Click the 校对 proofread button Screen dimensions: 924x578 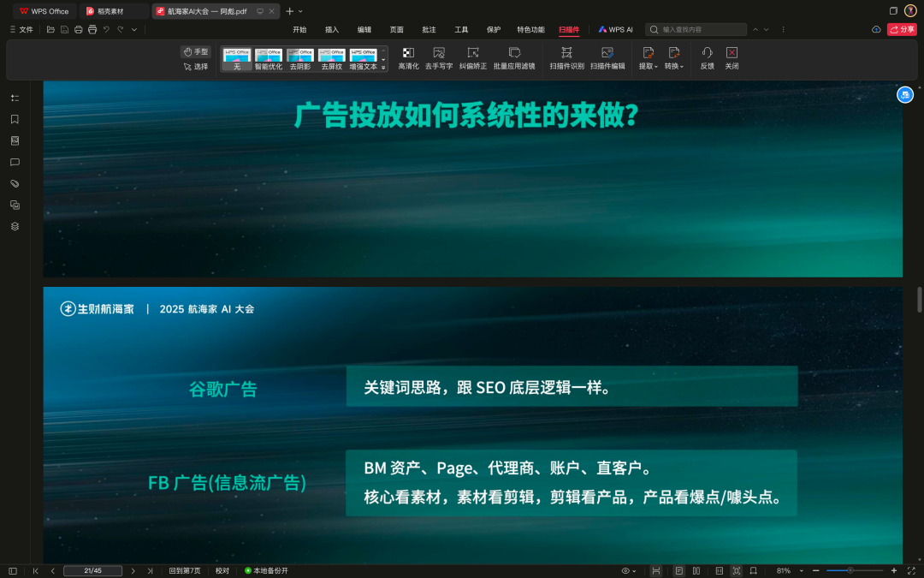pos(222,571)
